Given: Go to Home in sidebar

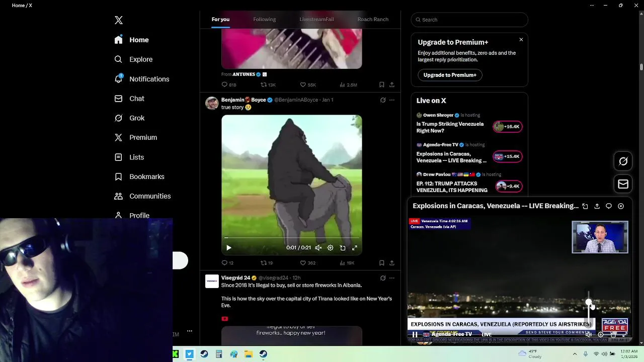Looking at the screenshot, I should 131,40.
